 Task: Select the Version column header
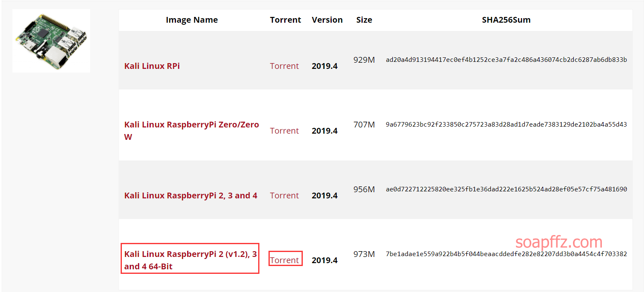click(x=327, y=20)
